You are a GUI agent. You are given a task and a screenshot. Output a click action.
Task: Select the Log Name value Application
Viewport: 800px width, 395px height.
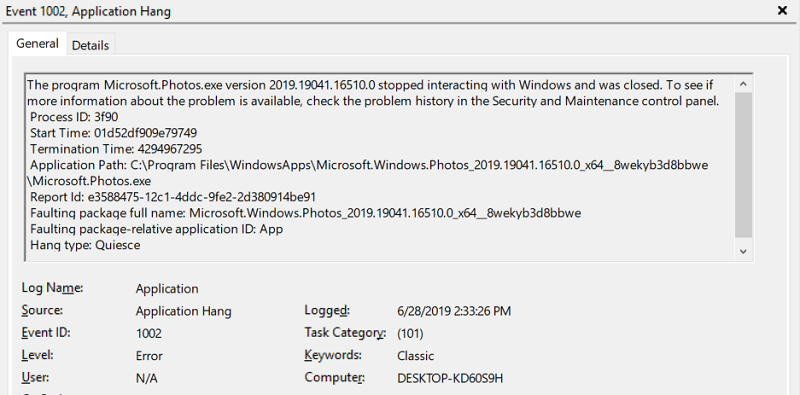coord(167,289)
